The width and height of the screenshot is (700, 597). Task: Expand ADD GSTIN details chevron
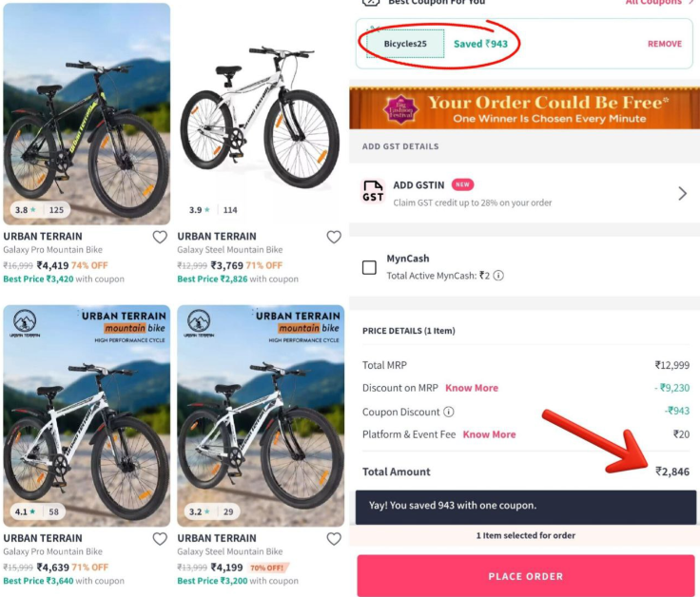coord(682,193)
